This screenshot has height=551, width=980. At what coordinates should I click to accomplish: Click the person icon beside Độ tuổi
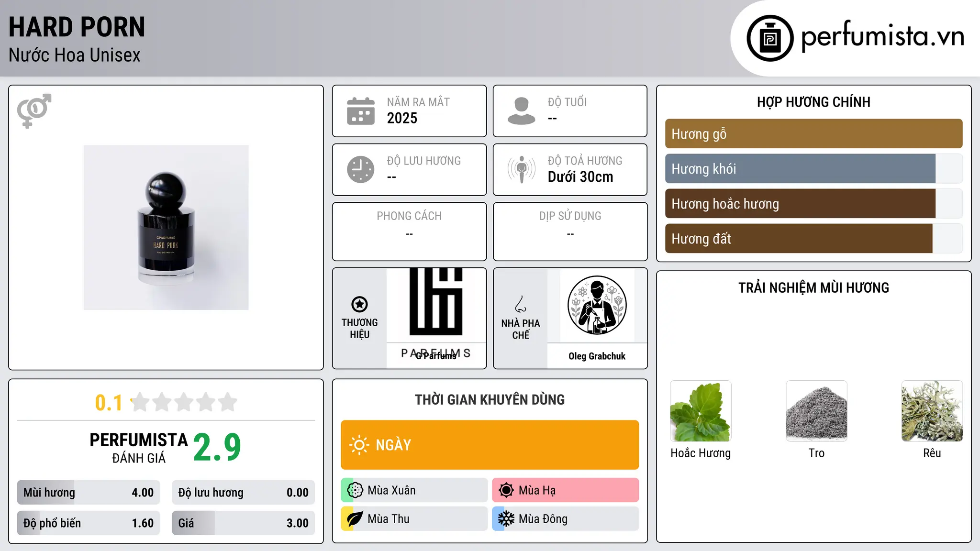click(x=522, y=111)
